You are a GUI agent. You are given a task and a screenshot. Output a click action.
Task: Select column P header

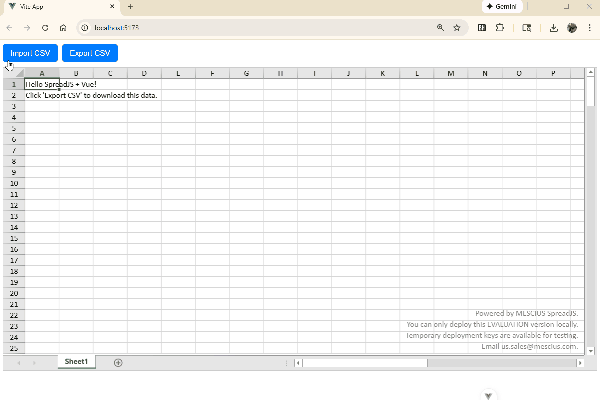pyautogui.click(x=553, y=73)
